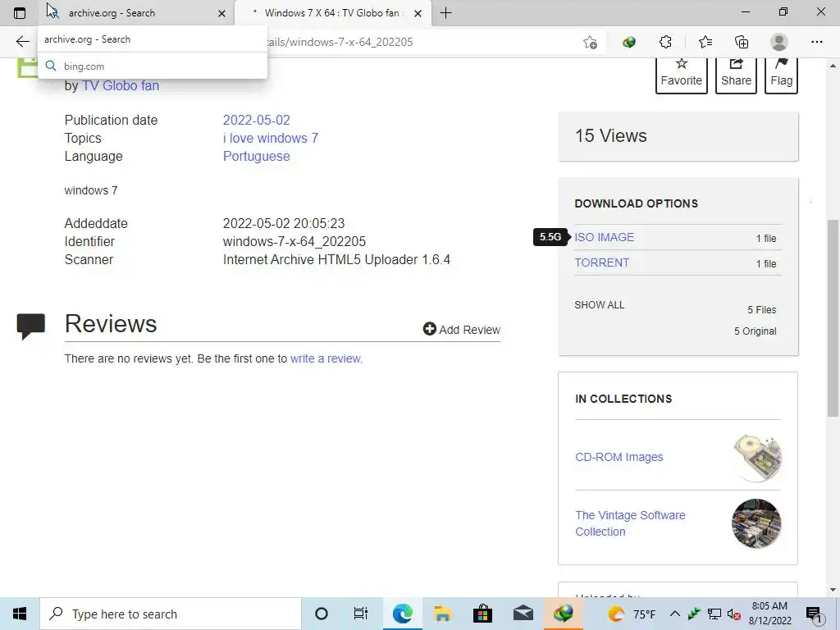Viewport: 840px width, 630px height.
Task: Open a new browser tab
Action: point(445,13)
